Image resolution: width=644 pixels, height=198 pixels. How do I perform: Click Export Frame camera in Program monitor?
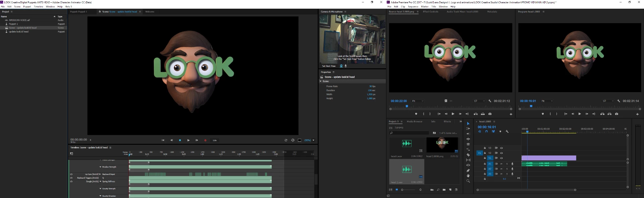616,114
